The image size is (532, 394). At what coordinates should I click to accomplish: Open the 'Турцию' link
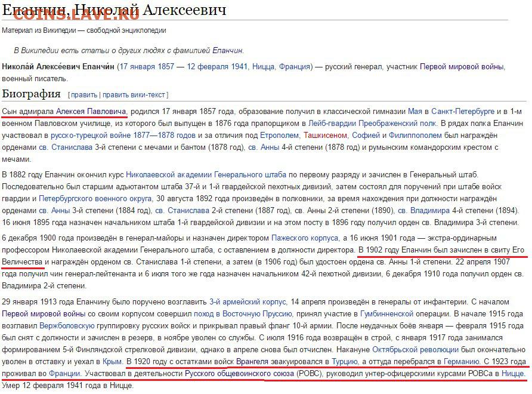click(x=344, y=362)
